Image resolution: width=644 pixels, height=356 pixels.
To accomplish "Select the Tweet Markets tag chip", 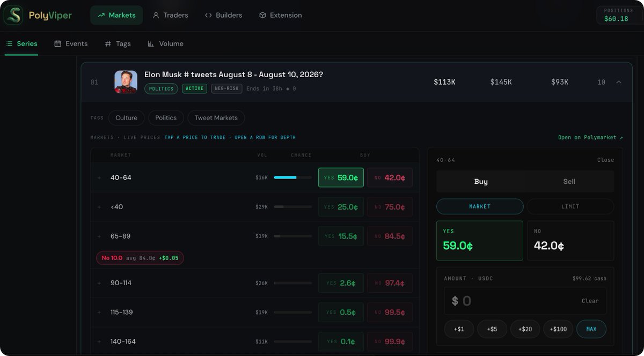I will pos(216,118).
